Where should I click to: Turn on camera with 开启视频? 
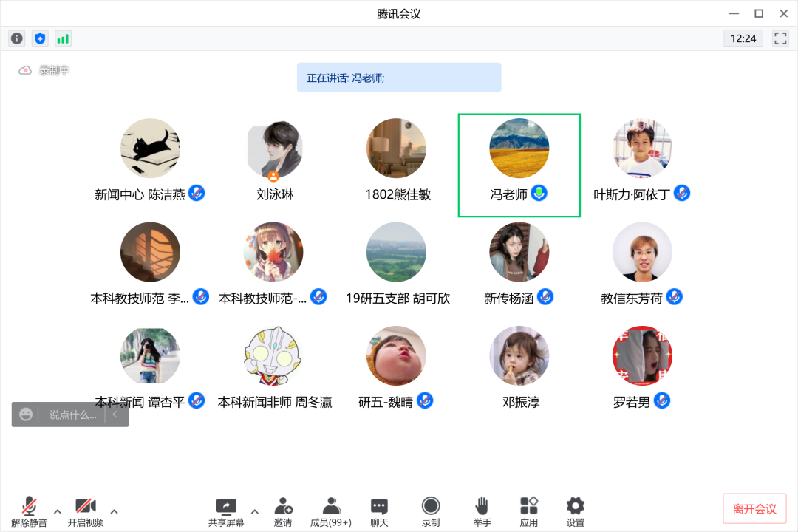click(86, 511)
